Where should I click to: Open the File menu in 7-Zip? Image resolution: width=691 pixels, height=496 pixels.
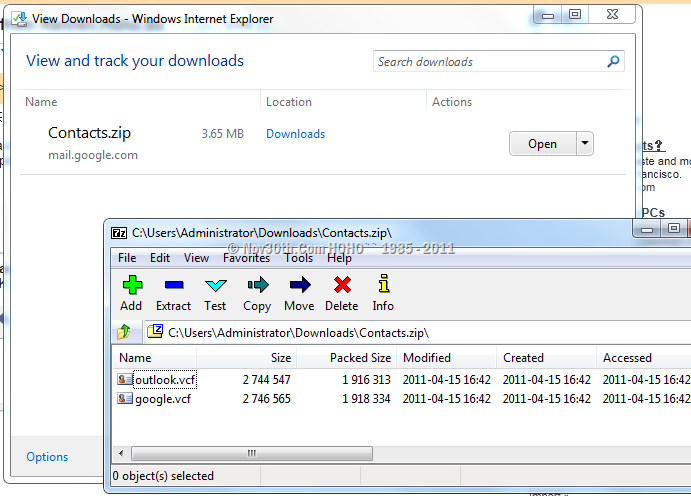point(127,258)
